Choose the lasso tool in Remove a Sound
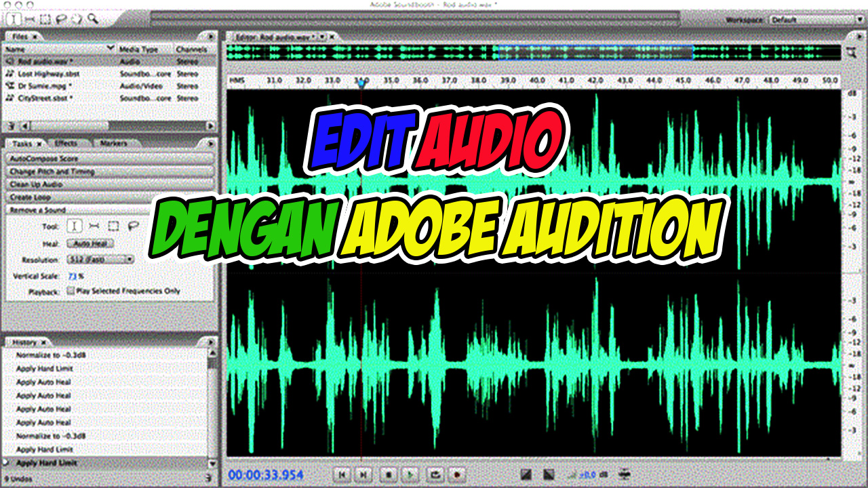The width and height of the screenshot is (868, 488). pos(134,226)
